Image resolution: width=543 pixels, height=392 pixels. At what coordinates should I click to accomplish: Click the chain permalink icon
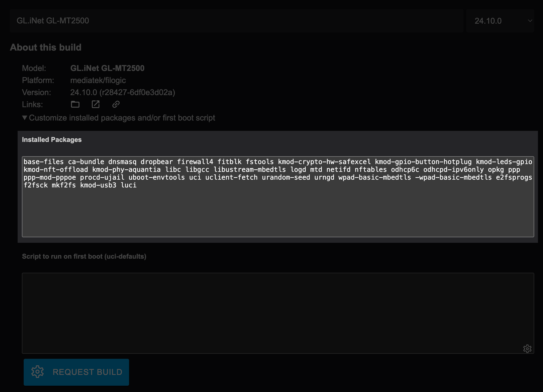coord(116,104)
